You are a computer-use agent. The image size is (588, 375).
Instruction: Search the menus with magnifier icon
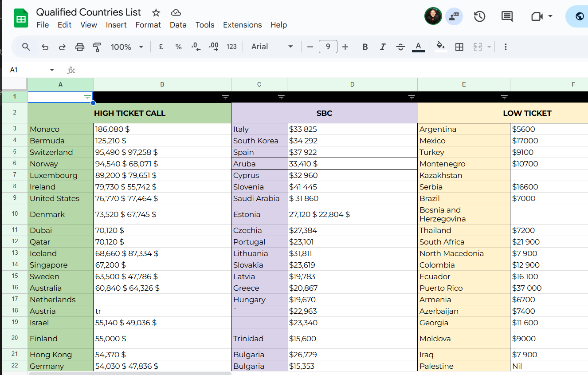pyautogui.click(x=26, y=47)
